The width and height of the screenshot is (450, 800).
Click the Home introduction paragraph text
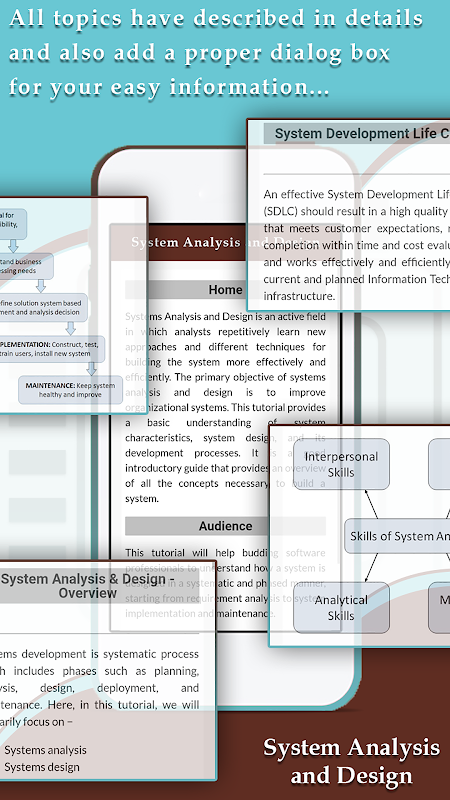pyautogui.click(x=226, y=407)
